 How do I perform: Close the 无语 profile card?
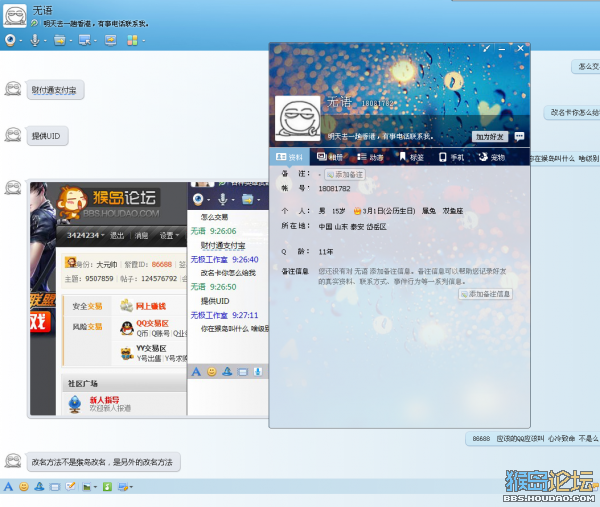coord(520,48)
